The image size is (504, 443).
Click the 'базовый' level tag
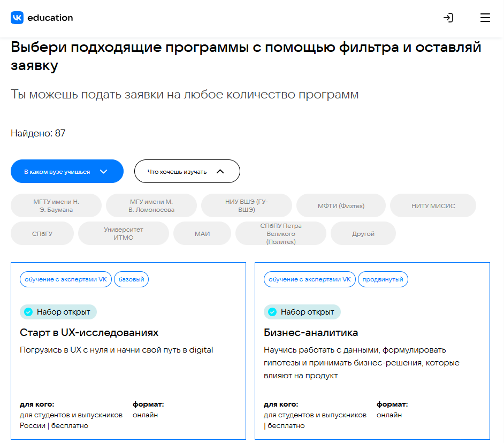tap(132, 279)
